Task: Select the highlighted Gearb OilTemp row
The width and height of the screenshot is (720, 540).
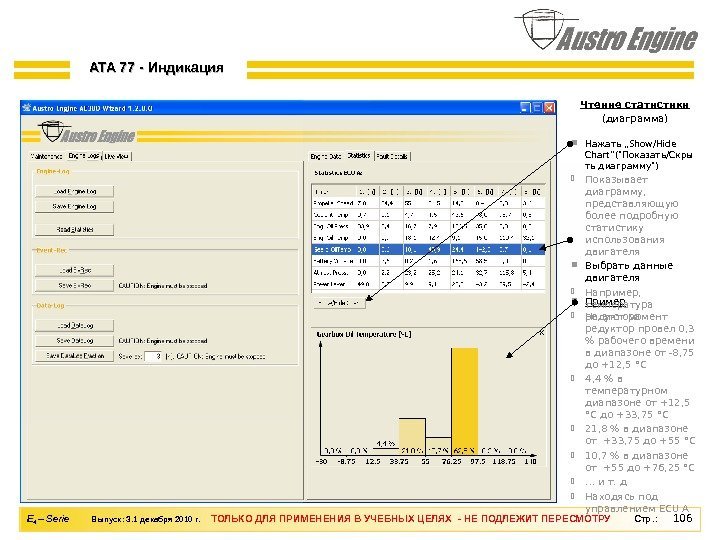Action: pyautogui.click(x=428, y=249)
